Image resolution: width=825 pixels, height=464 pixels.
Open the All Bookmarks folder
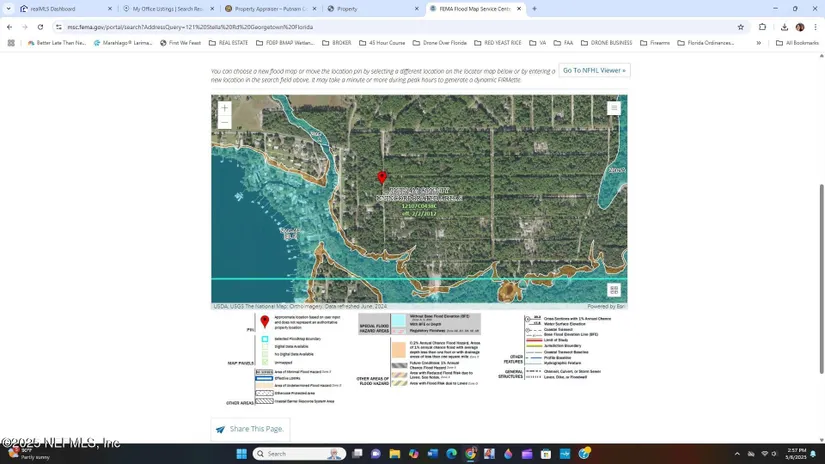pyautogui.click(x=797, y=43)
